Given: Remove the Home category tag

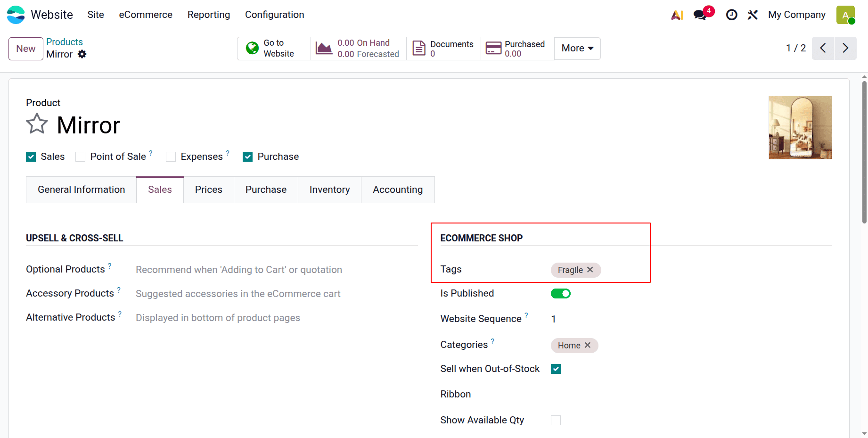Looking at the screenshot, I should (588, 345).
